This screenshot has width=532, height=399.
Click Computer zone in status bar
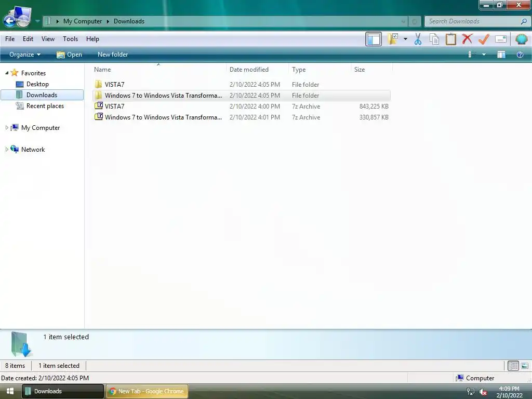[x=475, y=378]
